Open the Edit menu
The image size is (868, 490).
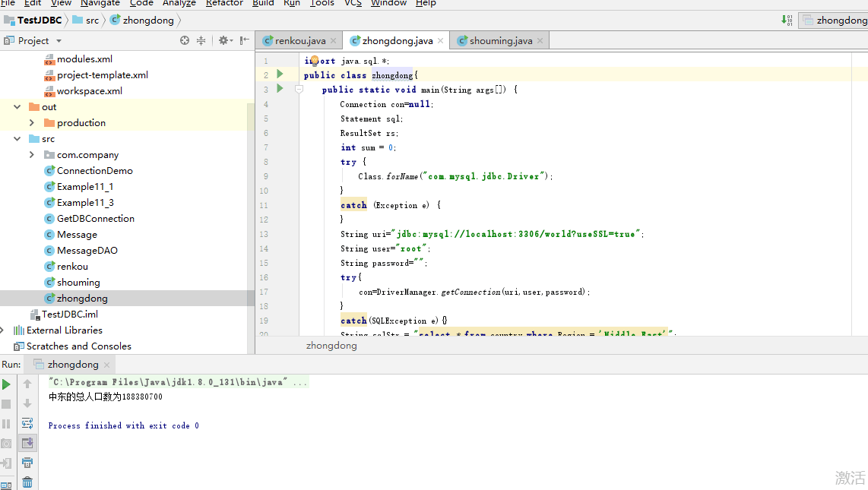[x=33, y=3]
